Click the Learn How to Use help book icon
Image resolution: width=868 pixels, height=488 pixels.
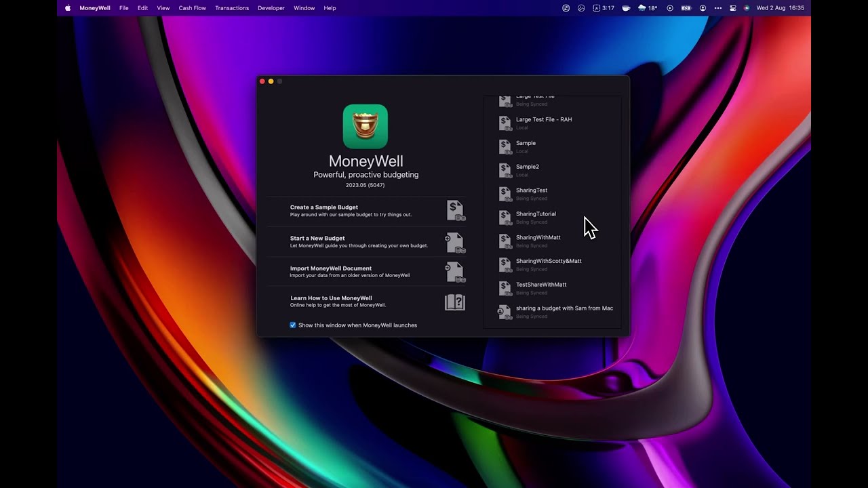[x=455, y=302]
